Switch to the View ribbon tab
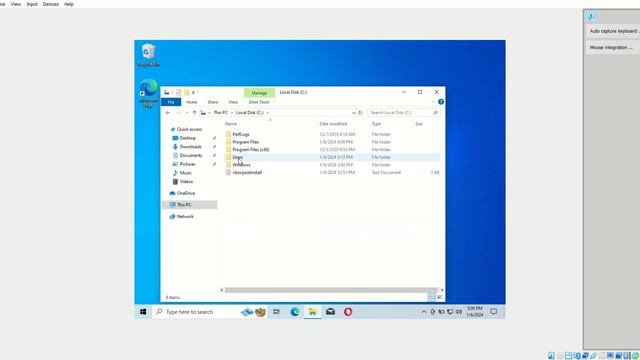 [x=233, y=102]
